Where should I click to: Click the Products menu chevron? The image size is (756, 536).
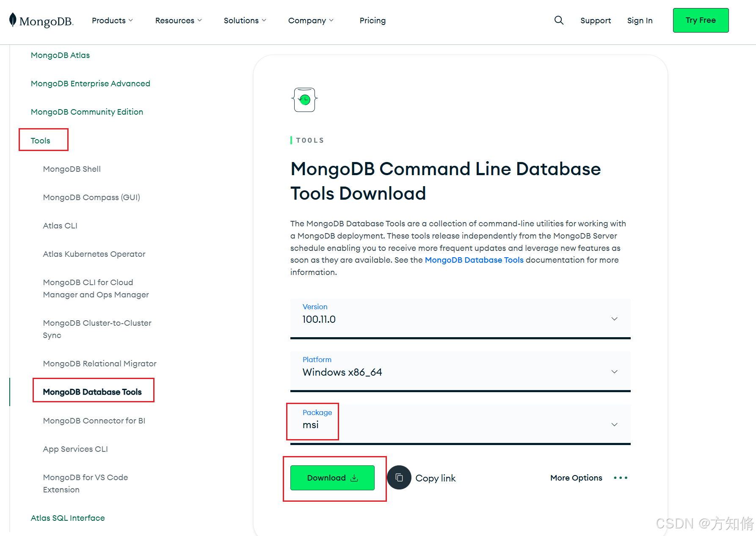click(130, 20)
